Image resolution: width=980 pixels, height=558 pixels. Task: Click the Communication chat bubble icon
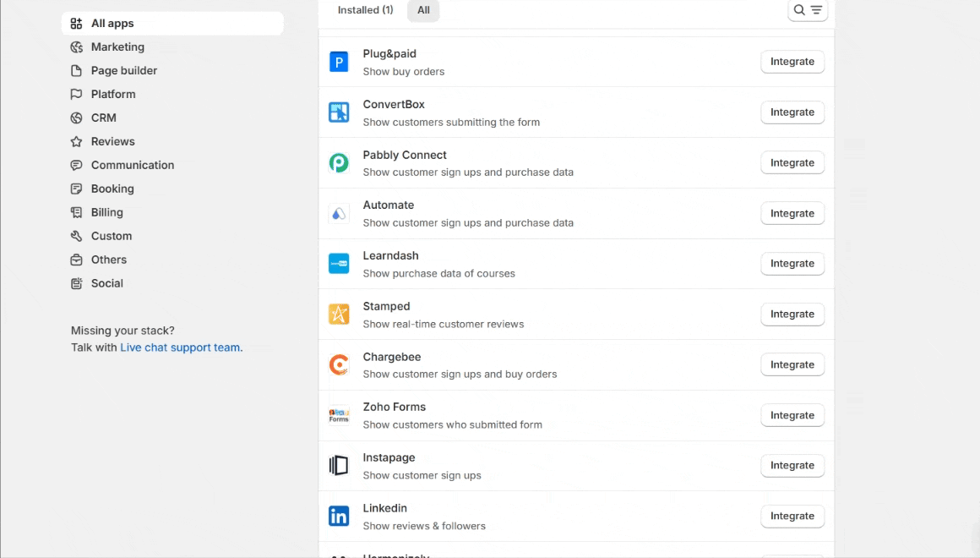point(76,165)
